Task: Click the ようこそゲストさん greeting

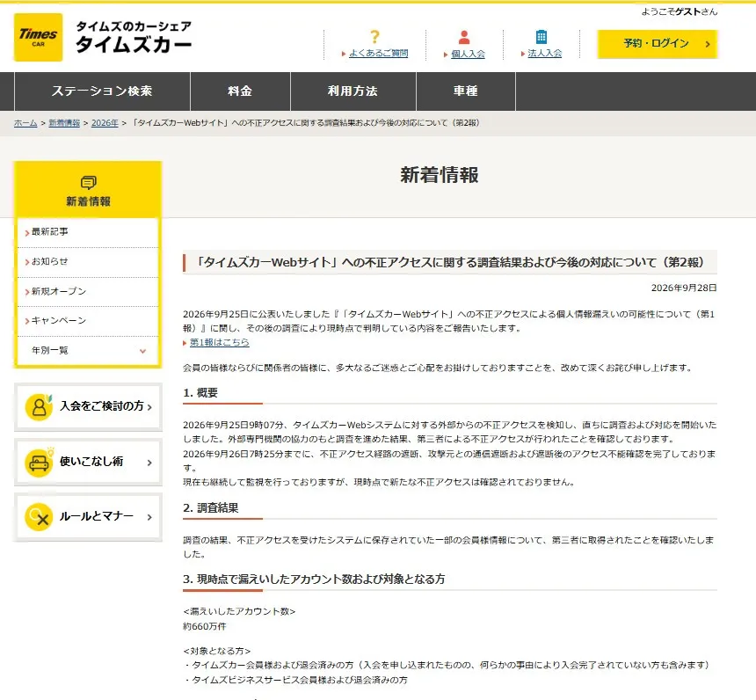Action: (x=680, y=12)
